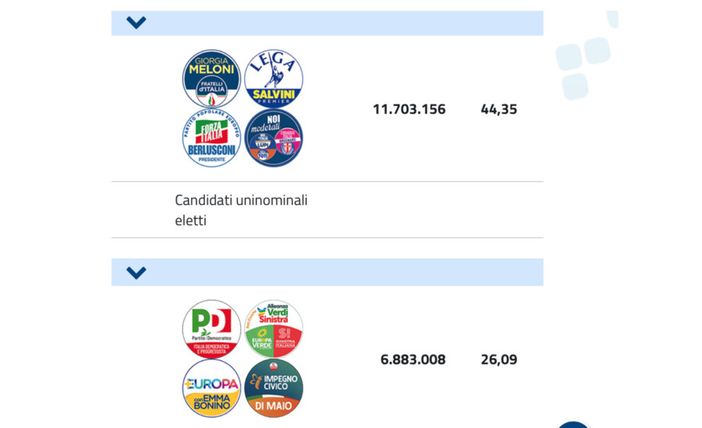Viewport: 702px width, 428px height.
Task: Click the small blue shape in top-right corner
Action: (x=612, y=17)
